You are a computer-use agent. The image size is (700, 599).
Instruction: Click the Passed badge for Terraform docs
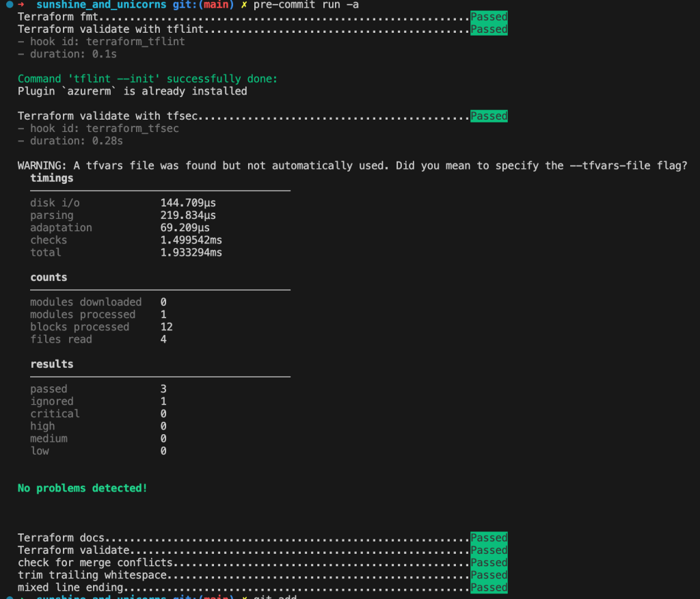click(x=489, y=537)
